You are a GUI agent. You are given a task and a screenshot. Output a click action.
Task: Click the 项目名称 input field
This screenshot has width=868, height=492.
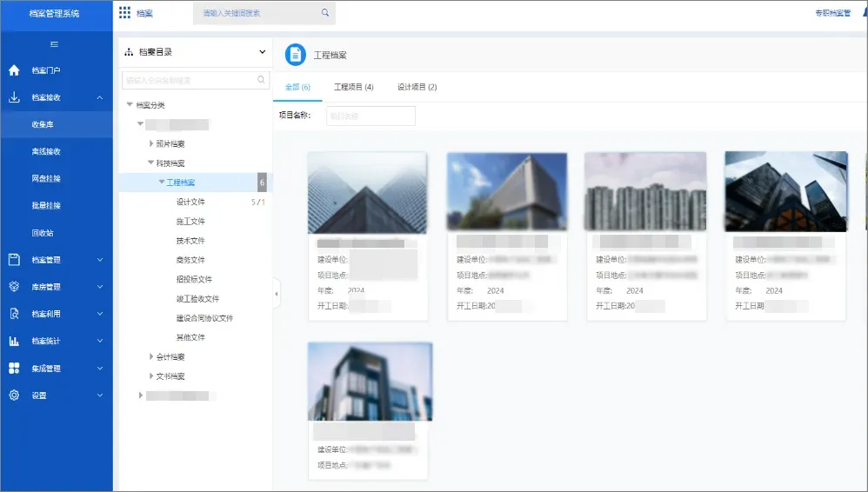(x=371, y=116)
